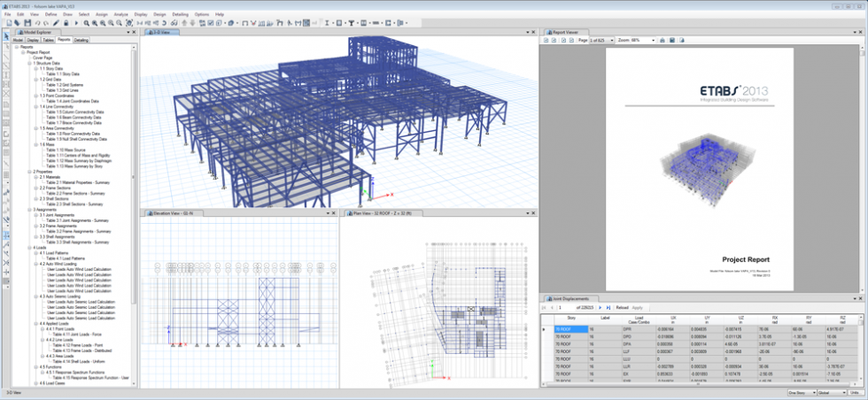Select Table 2.1 Material Properties - Summary
Screen dimensions: 868x400
click(78, 182)
